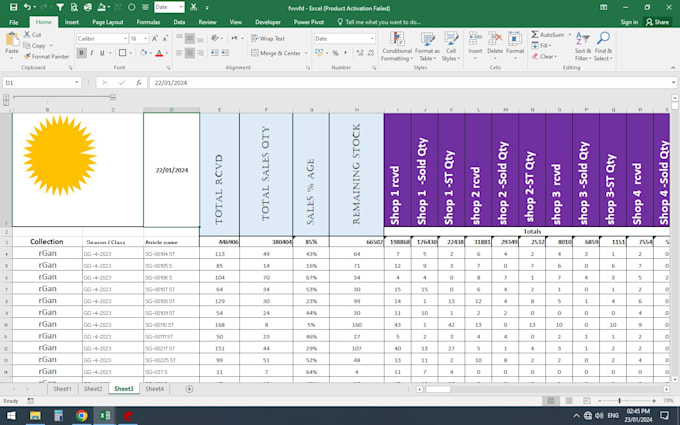Open the File menu
This screenshot has height=425, width=680.
(13, 22)
